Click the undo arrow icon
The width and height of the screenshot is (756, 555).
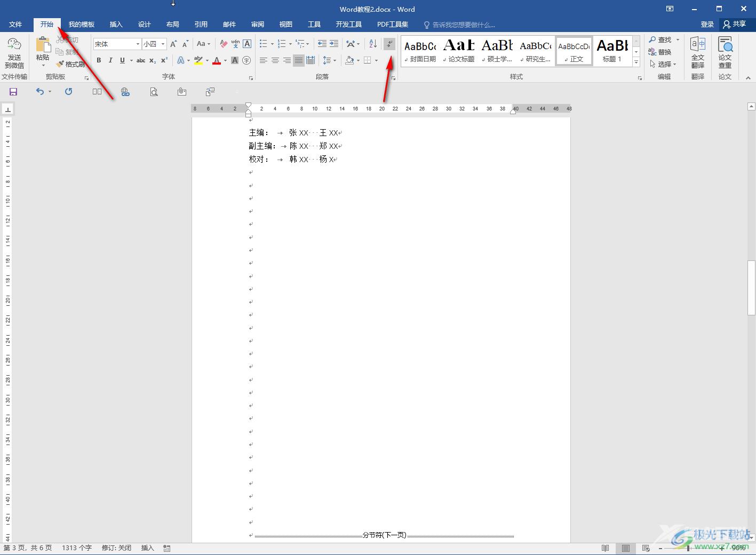click(x=40, y=92)
